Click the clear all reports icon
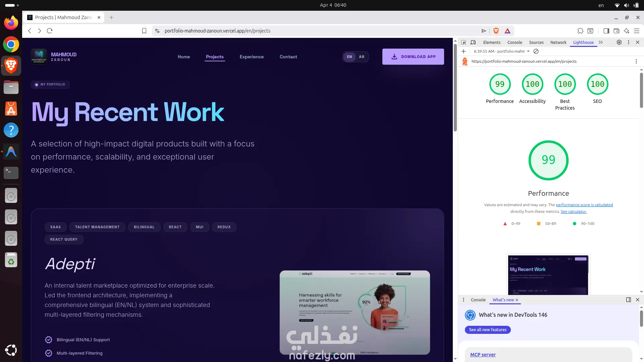The width and height of the screenshot is (644, 362). [536, 51]
